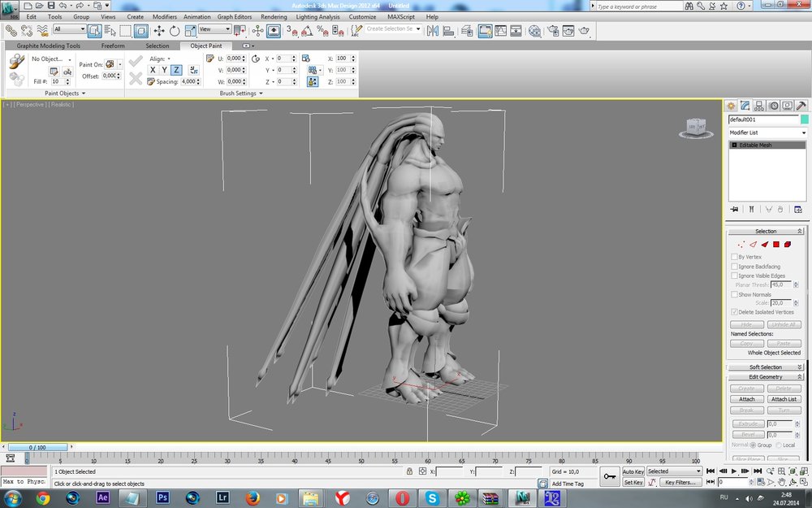Open the Rendering menu
The height and width of the screenshot is (508, 812).
coord(274,16)
